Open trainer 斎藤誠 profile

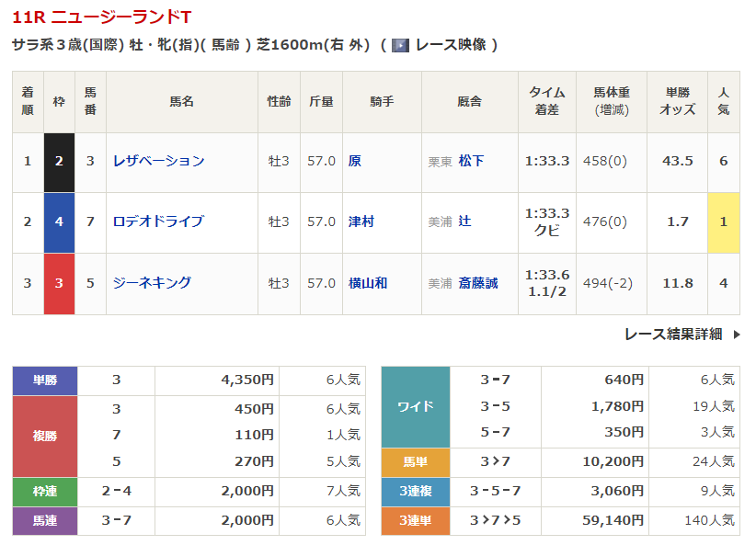point(477,283)
